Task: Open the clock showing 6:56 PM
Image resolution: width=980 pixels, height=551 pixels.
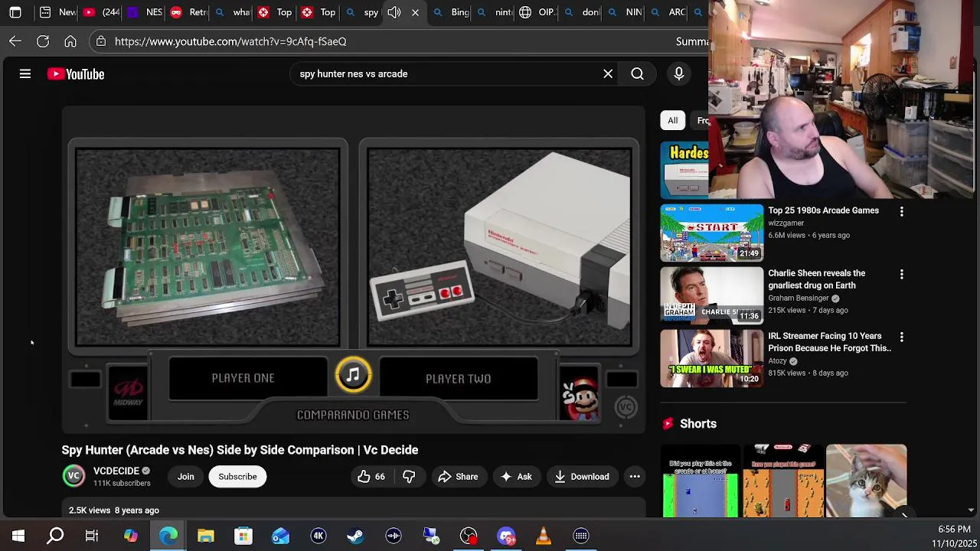Action: click(x=954, y=530)
